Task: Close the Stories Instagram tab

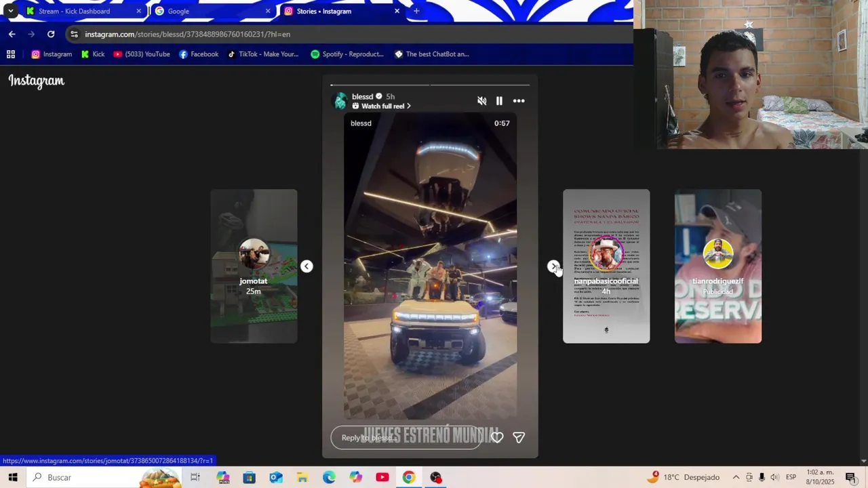Action: click(397, 11)
